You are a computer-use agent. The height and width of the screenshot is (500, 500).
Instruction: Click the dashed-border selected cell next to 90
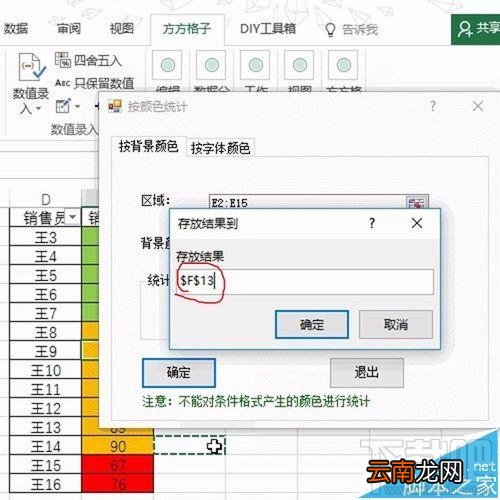click(189, 445)
